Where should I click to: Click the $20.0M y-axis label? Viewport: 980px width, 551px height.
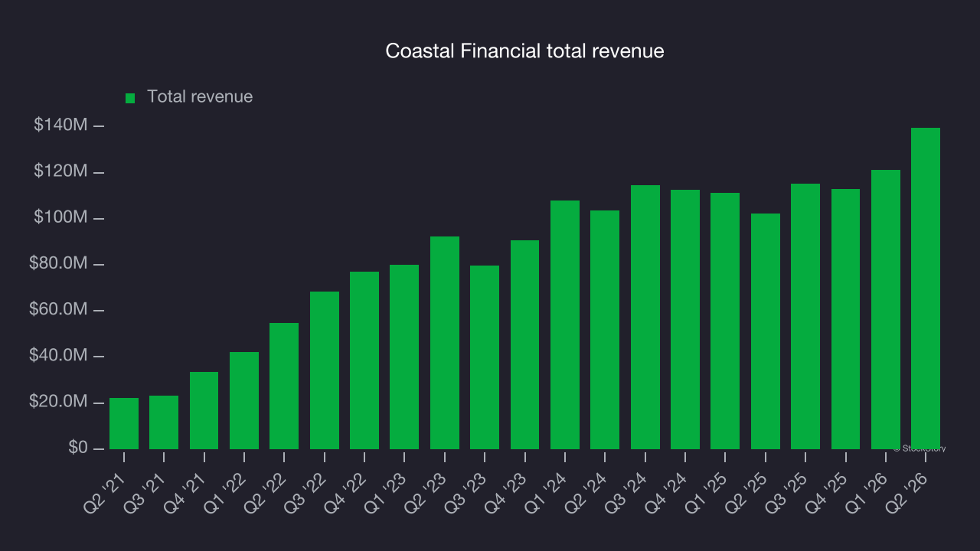coord(59,403)
